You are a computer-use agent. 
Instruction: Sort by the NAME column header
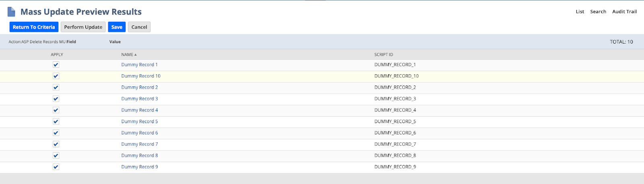[x=127, y=54]
